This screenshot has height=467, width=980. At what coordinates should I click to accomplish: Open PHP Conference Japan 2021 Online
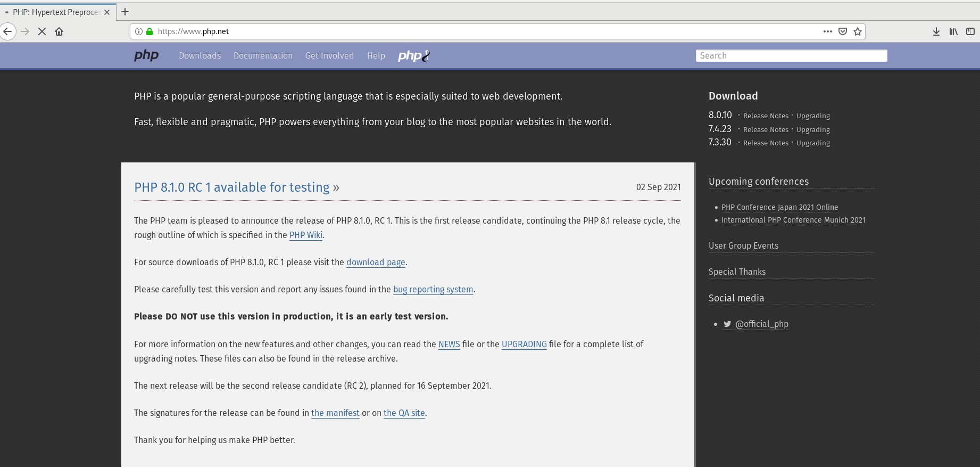click(779, 207)
